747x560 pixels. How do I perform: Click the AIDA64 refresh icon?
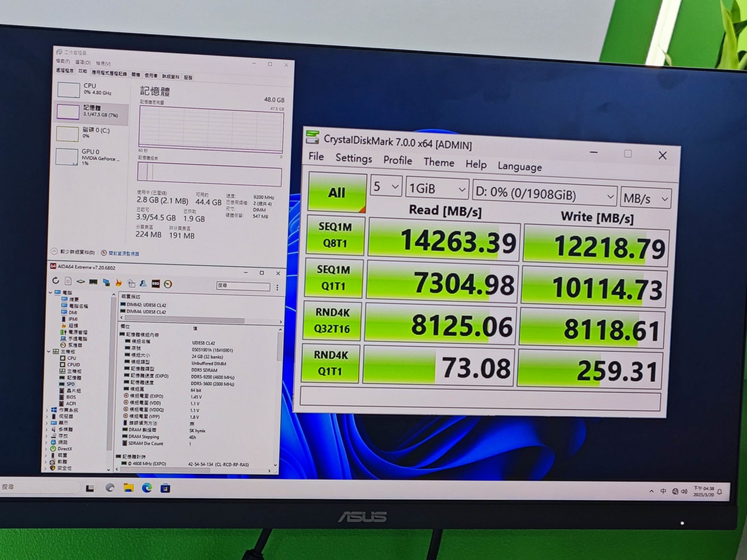56,280
